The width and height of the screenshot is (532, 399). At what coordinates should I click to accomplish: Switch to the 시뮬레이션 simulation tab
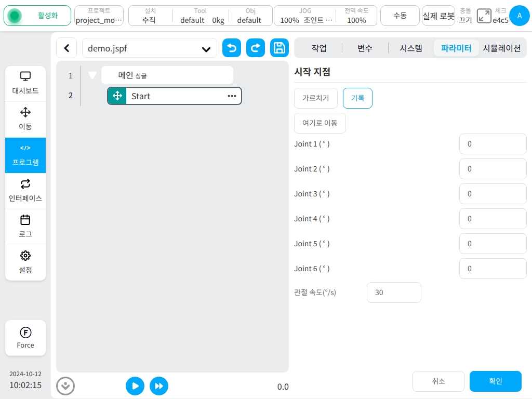pyautogui.click(x=502, y=48)
